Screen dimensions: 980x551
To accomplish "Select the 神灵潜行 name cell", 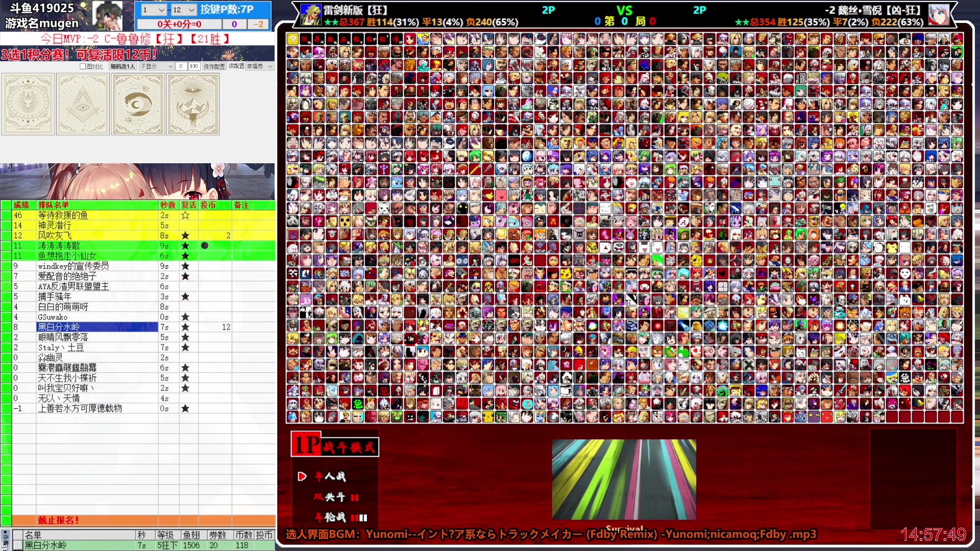I will 97,226.
